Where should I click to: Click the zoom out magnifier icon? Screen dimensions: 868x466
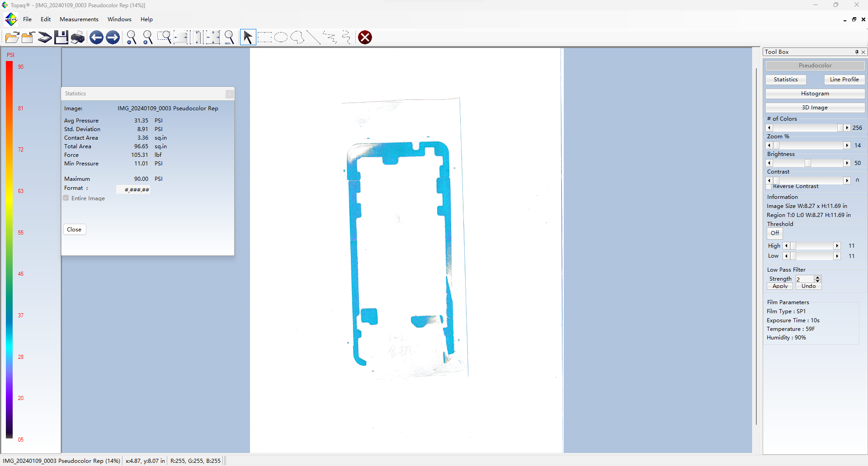coord(131,38)
